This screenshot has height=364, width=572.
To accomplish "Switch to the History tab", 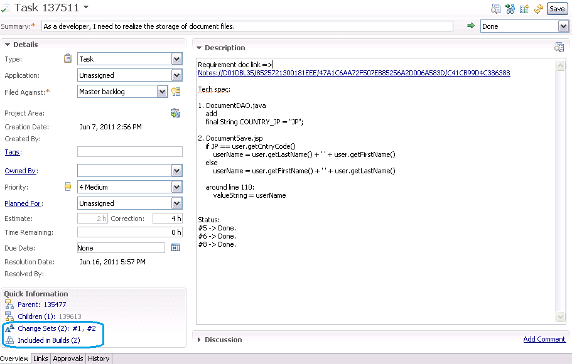I will (98, 359).
